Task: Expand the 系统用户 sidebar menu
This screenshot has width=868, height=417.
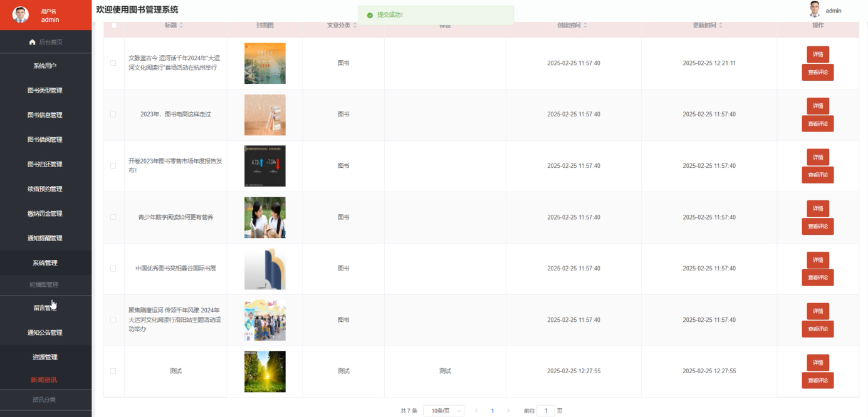Action: pyautogui.click(x=46, y=66)
